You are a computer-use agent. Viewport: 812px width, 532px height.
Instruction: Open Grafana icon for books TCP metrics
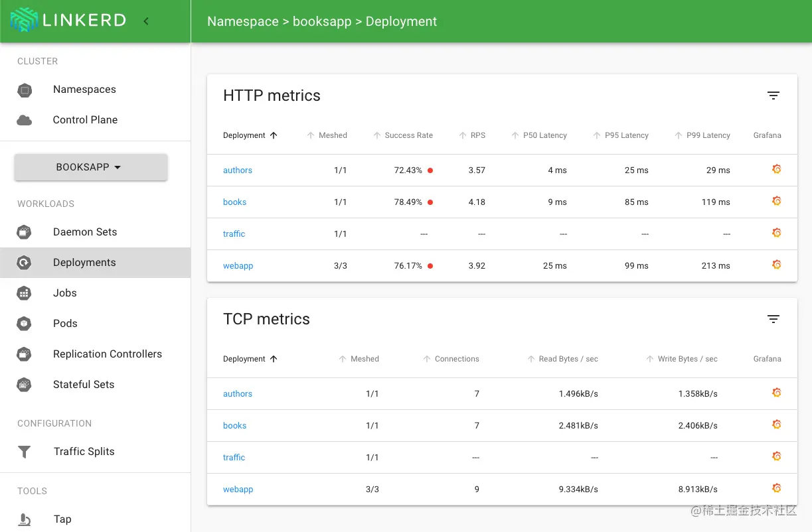pos(776,425)
